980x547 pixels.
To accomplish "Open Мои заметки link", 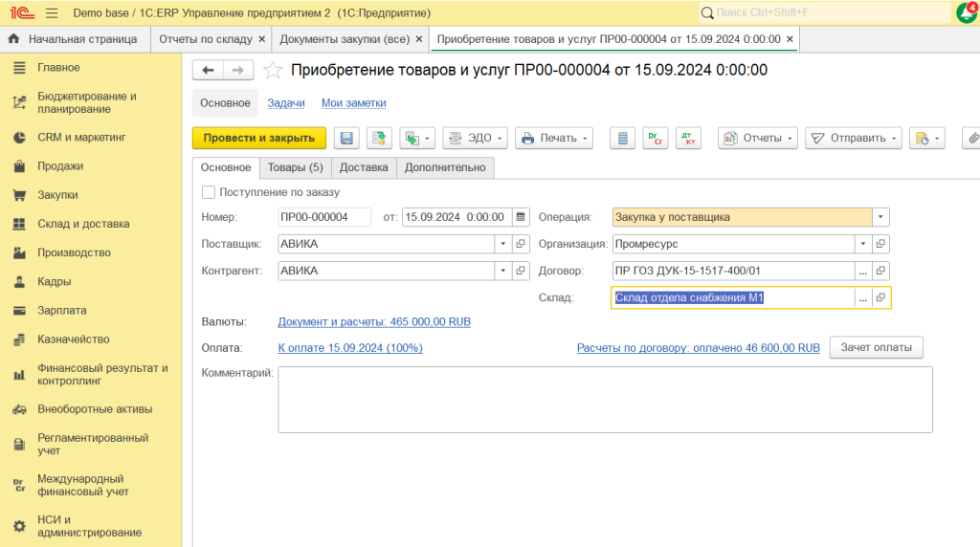I will tap(354, 103).
